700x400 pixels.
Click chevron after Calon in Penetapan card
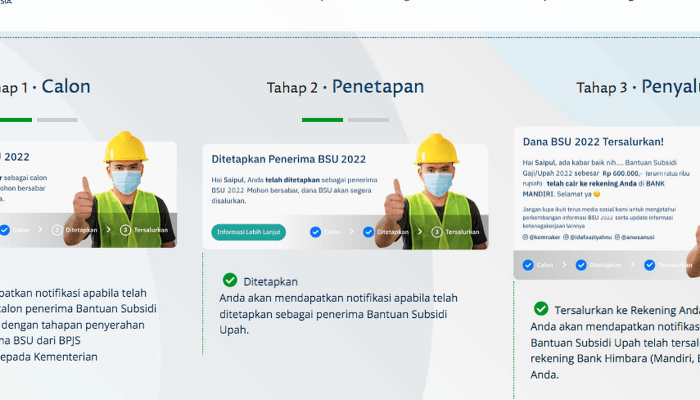pyautogui.click(x=351, y=232)
